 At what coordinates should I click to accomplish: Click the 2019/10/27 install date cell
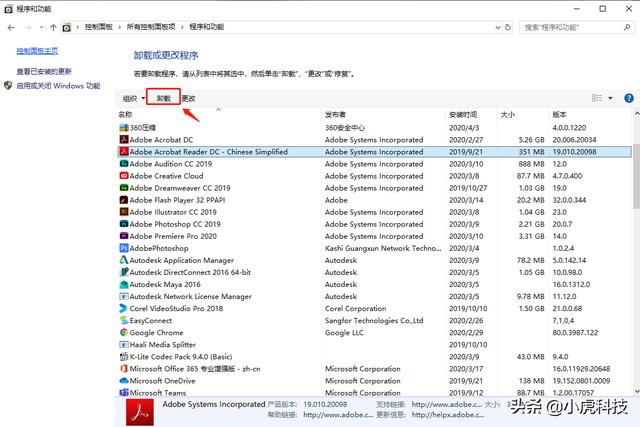click(468, 188)
